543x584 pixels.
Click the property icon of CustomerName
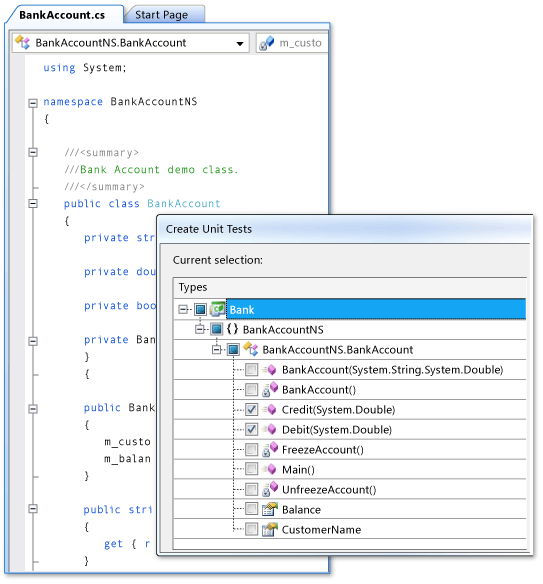(x=270, y=529)
